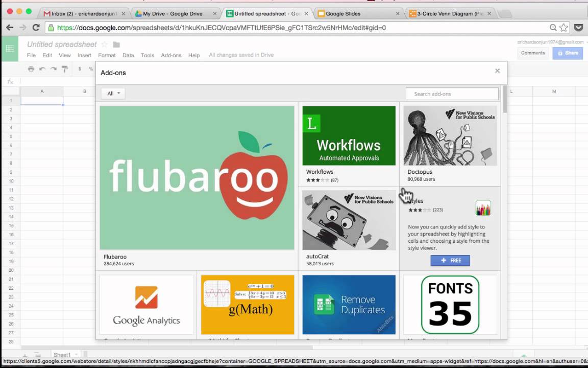The image size is (588, 368).
Task: Select column A header
Action: point(42,91)
